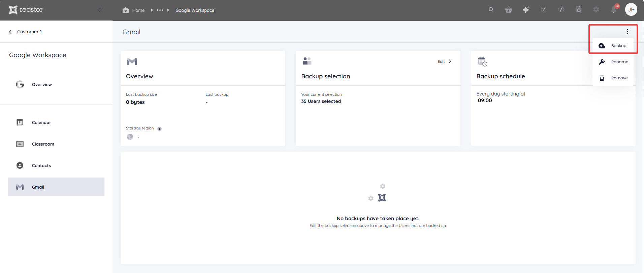Click the Google G icon in sidebar
This screenshot has width=644, height=273.
point(20,84)
